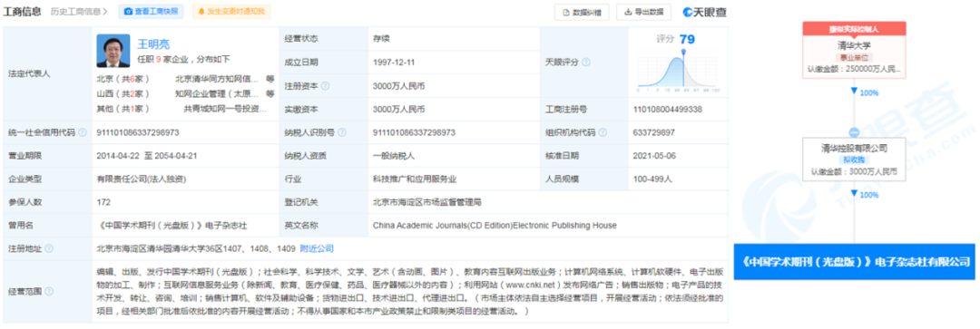Screen dimensions: 980x329
Task: Open the help icon beside 注册资本
Action: click(x=325, y=85)
